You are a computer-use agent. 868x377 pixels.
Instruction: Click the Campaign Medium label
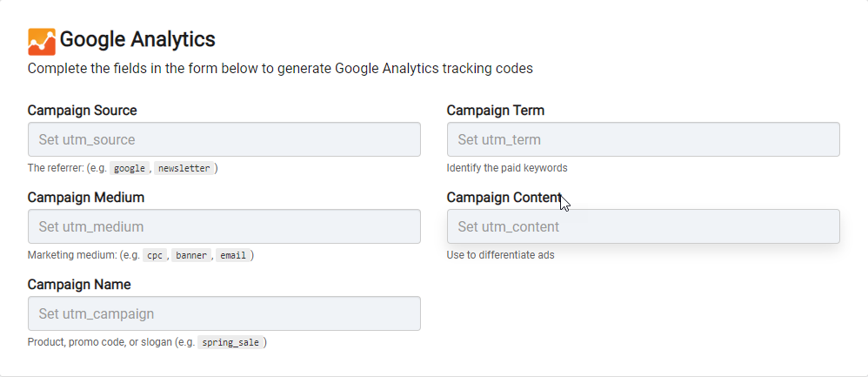pyautogui.click(x=86, y=198)
